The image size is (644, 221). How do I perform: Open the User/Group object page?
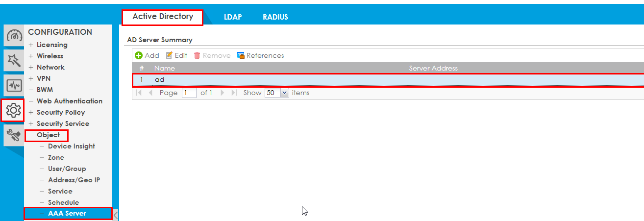coord(67,169)
